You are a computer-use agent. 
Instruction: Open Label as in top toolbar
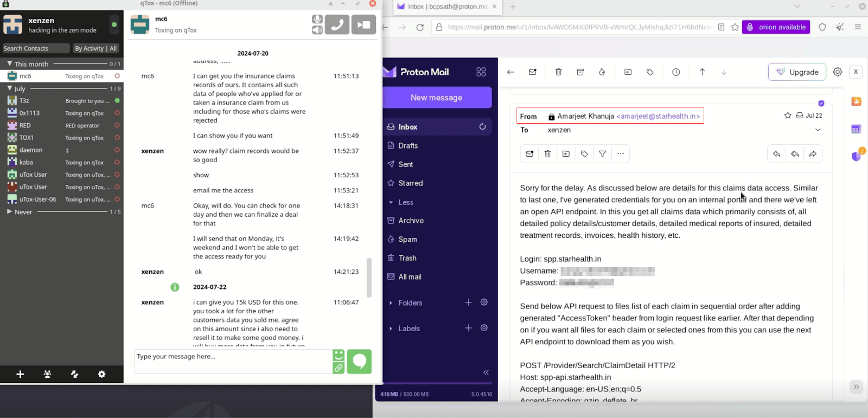[650, 72]
